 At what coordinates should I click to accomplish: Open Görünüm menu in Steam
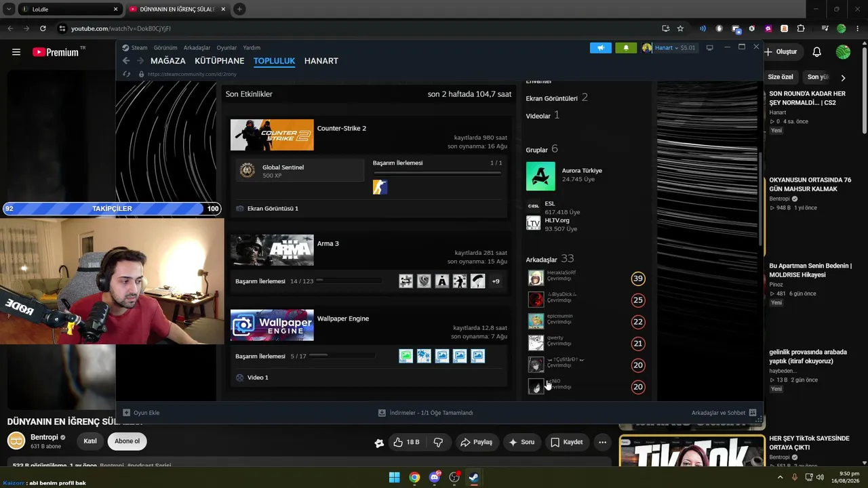tap(165, 48)
